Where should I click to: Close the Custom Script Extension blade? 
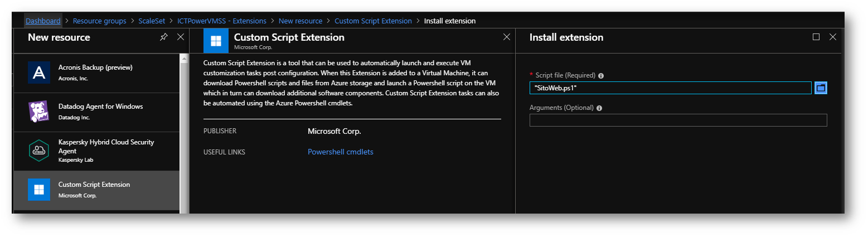[507, 37]
